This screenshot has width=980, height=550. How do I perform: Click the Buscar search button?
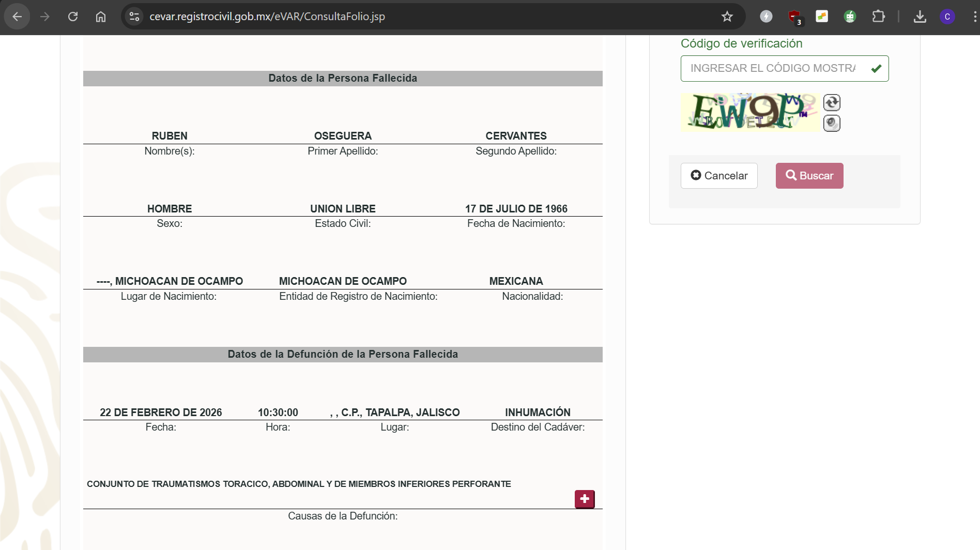[x=809, y=176]
